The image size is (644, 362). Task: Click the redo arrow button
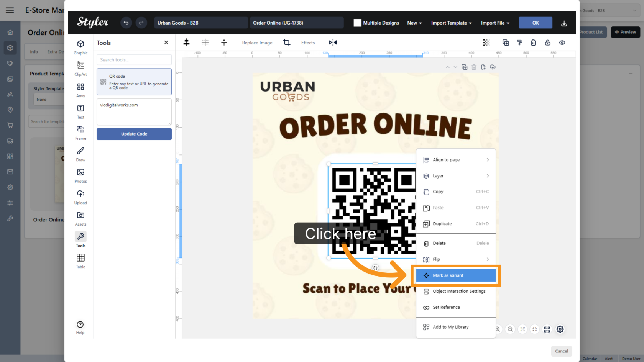point(141,23)
